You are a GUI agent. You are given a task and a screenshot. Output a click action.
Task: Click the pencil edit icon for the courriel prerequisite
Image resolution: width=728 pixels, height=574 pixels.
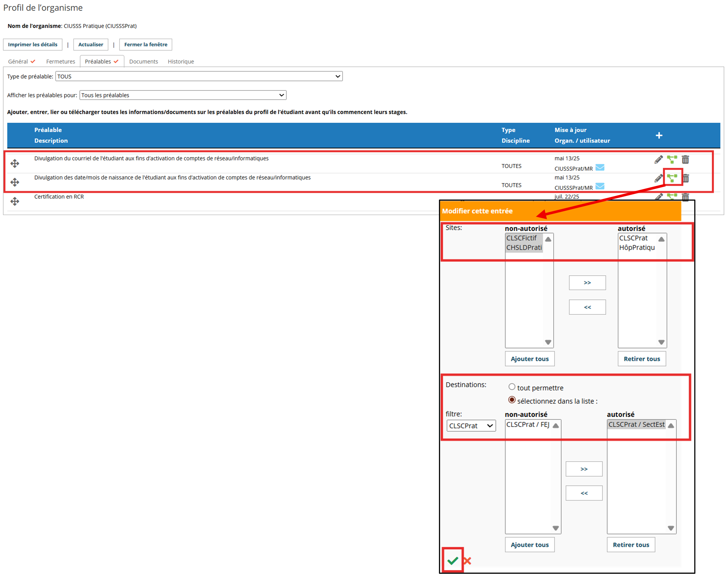coord(658,159)
